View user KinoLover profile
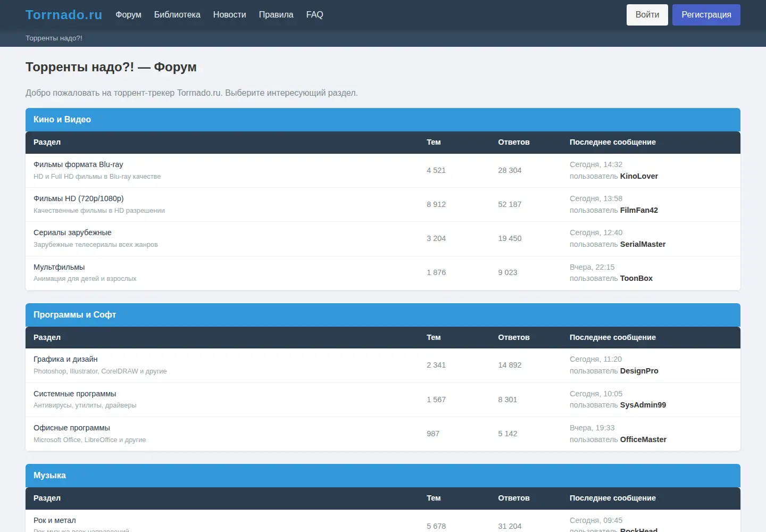 click(x=639, y=176)
